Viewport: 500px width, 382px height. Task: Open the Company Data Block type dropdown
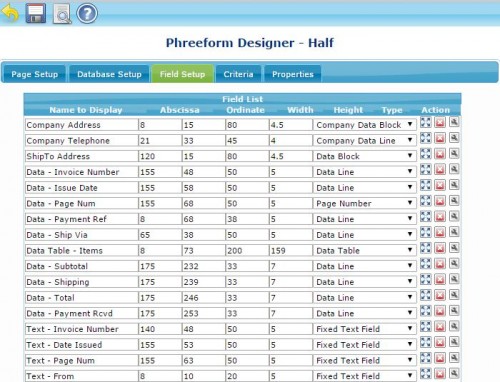coord(365,125)
